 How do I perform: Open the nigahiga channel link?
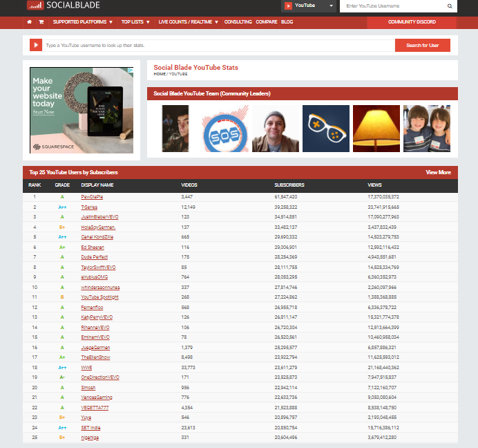pyautogui.click(x=90, y=438)
